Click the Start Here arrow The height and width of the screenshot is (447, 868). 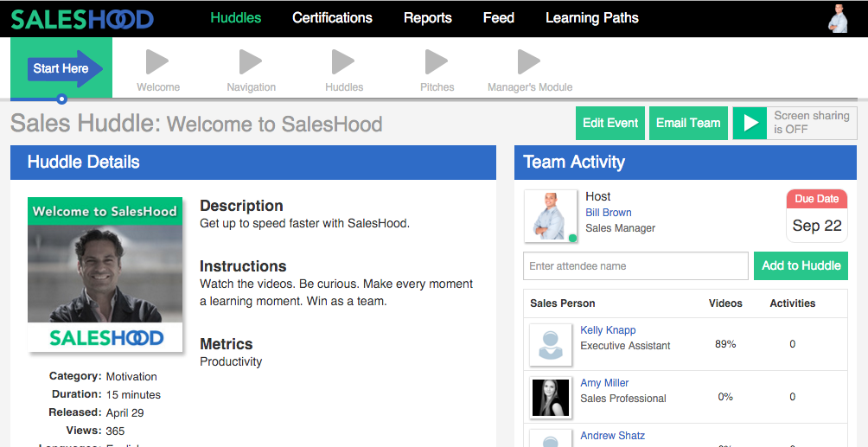click(x=66, y=68)
